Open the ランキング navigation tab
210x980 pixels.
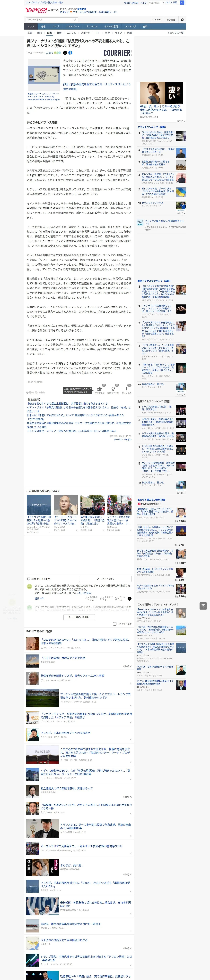(130, 27)
